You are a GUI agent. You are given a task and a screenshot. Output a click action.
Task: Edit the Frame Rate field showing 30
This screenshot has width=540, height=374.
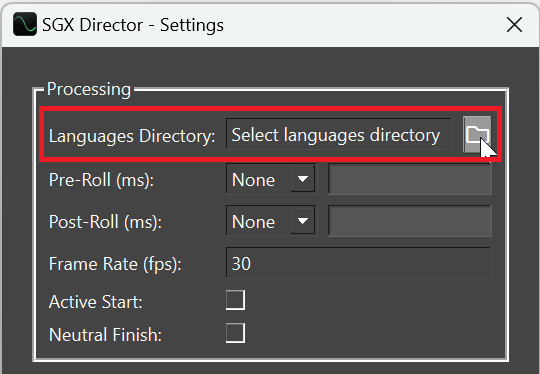point(359,263)
